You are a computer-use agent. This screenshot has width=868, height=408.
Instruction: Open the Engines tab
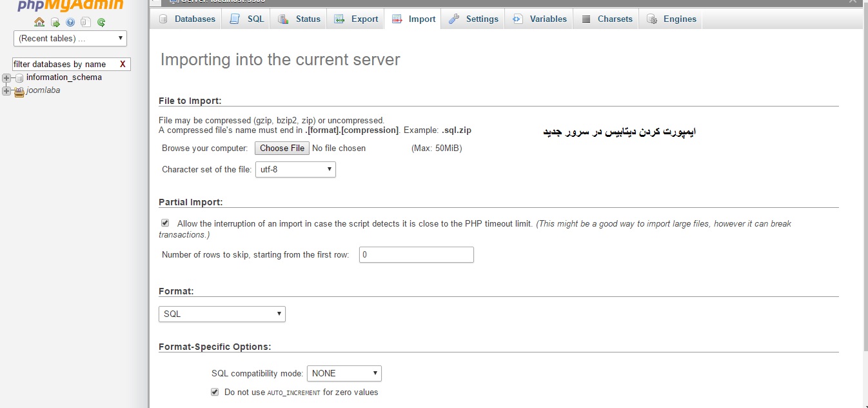point(671,19)
